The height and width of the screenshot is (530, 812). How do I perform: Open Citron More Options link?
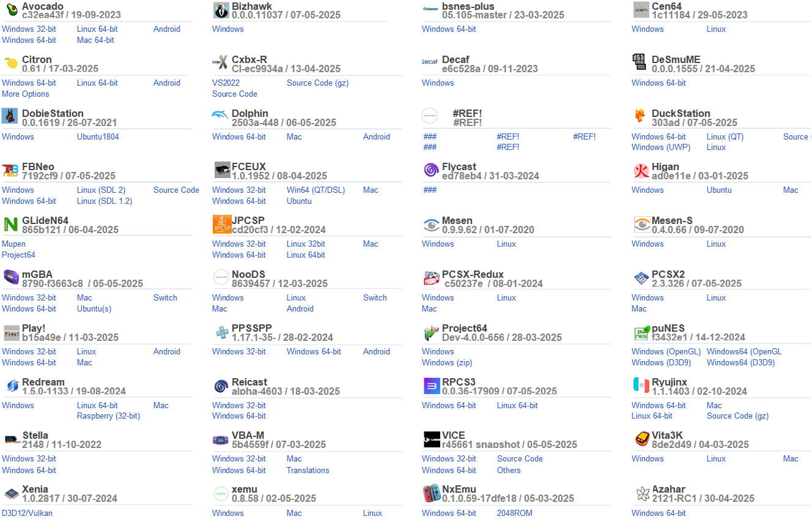pos(26,94)
